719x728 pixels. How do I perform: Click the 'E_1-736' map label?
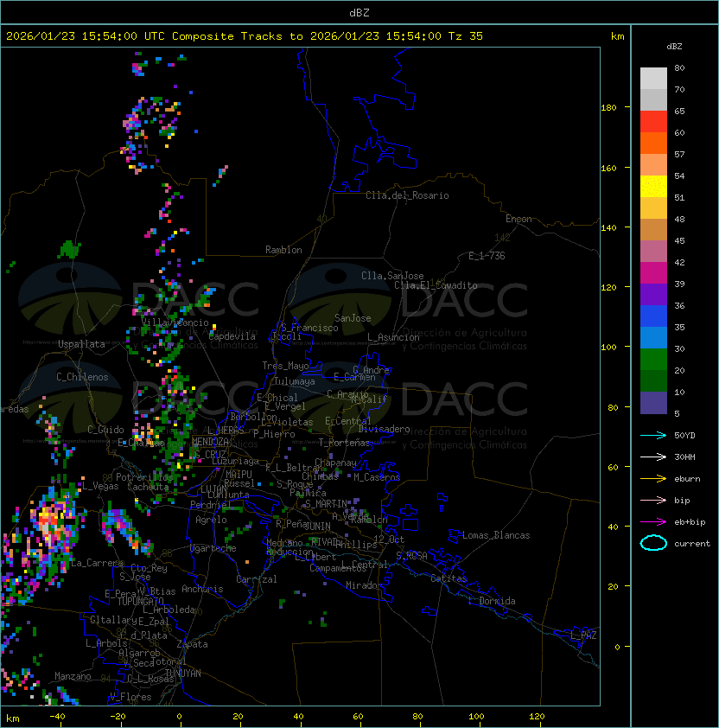(487, 256)
